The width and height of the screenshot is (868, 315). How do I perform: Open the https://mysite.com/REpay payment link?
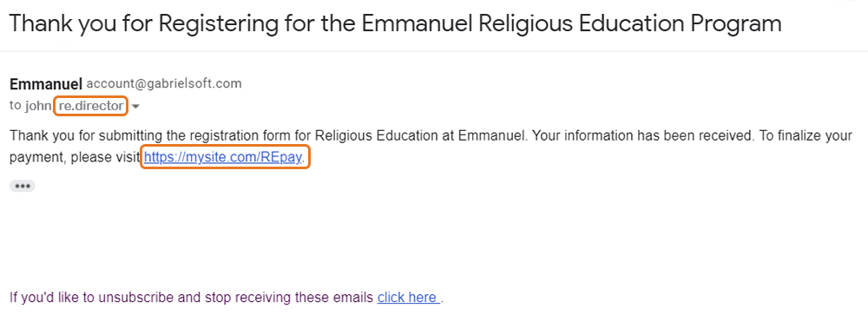pyautogui.click(x=223, y=158)
